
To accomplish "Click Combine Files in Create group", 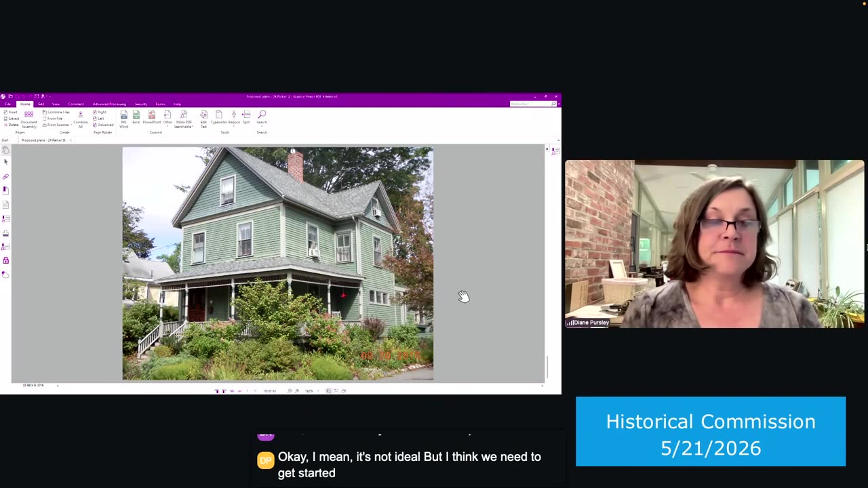I will click(56, 112).
